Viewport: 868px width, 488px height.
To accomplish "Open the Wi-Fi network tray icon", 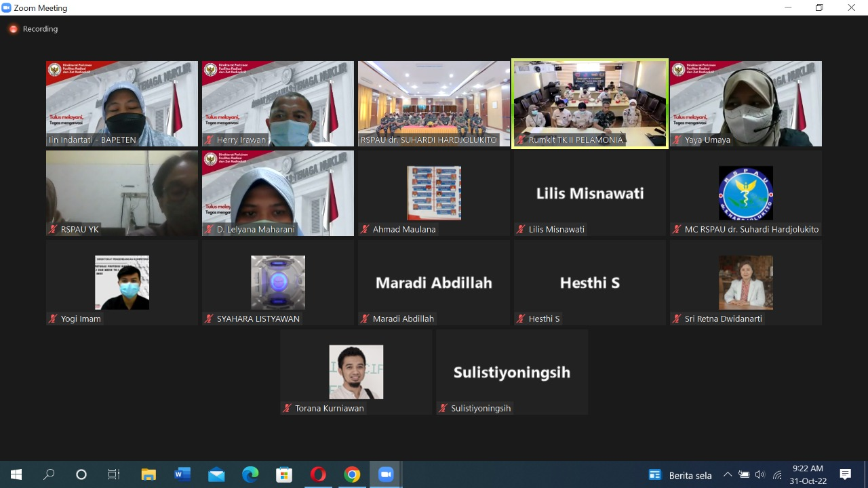I will (777, 474).
